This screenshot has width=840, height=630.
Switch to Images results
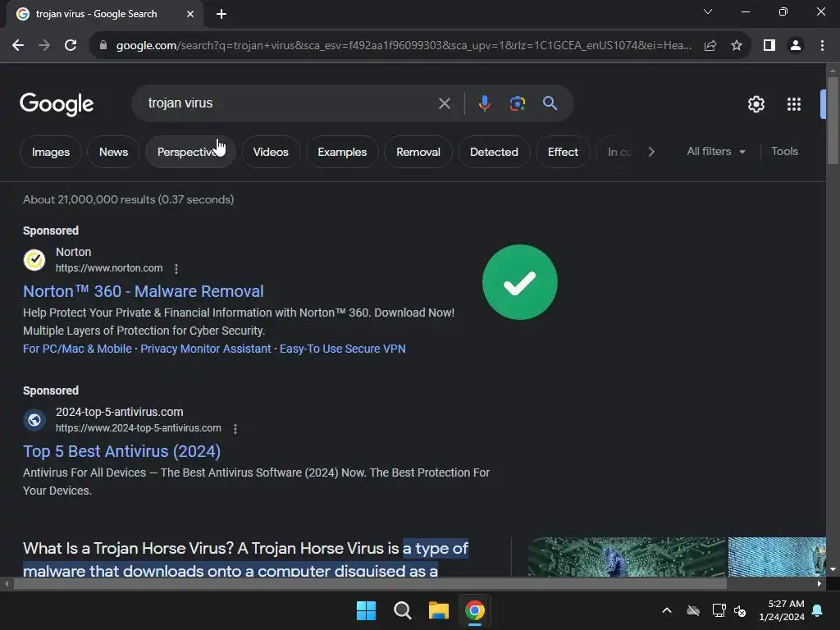tap(51, 152)
